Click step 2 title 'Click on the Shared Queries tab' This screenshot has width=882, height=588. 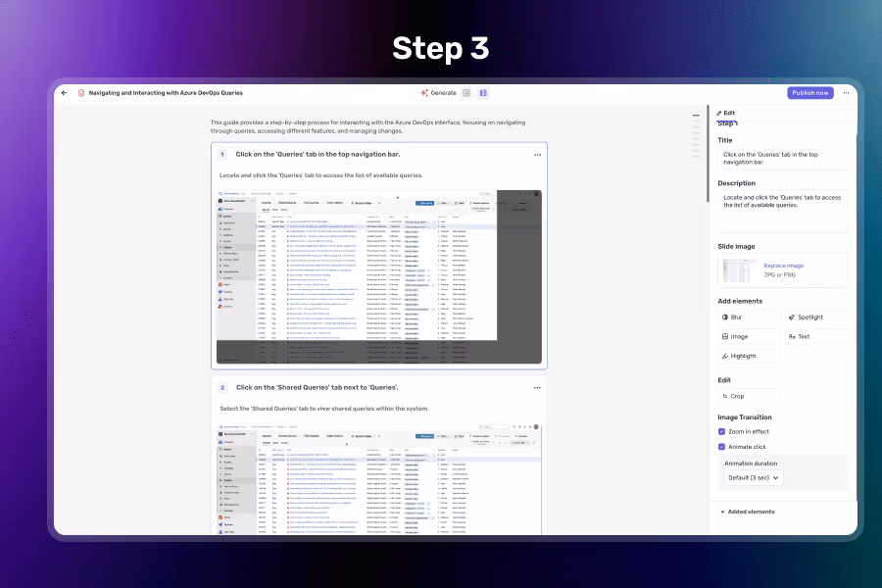click(317, 388)
